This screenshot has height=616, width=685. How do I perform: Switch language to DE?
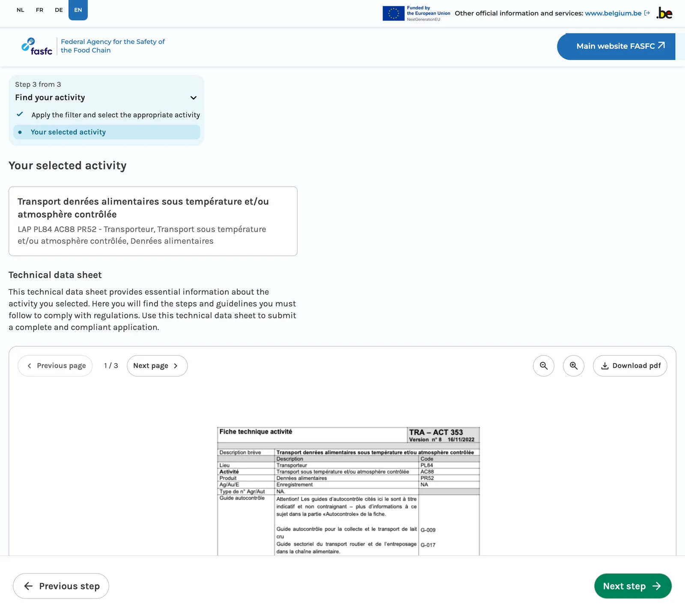(59, 10)
